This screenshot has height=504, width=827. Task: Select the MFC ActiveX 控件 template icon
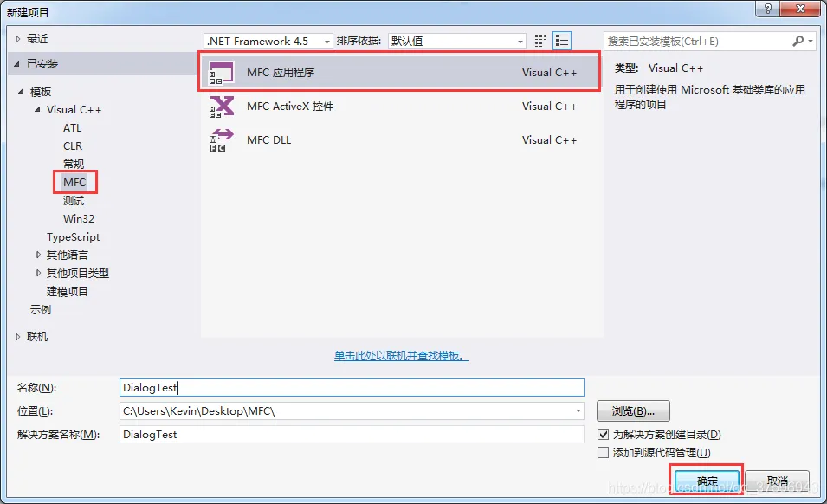pos(221,107)
